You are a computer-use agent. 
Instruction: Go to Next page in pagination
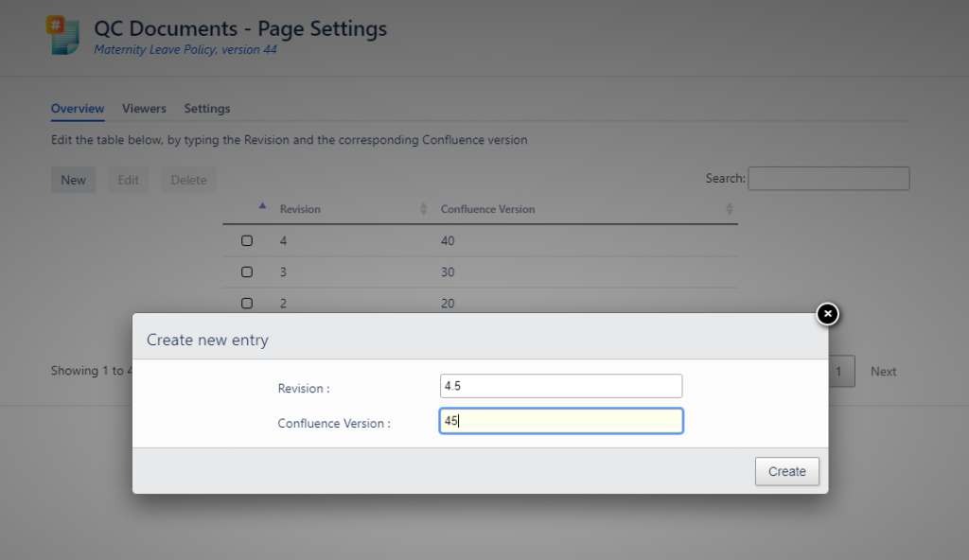pyautogui.click(x=883, y=372)
